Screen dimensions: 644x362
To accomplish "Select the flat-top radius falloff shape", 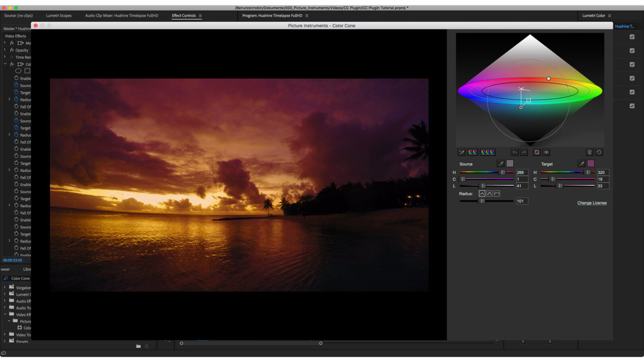I will (x=497, y=193).
